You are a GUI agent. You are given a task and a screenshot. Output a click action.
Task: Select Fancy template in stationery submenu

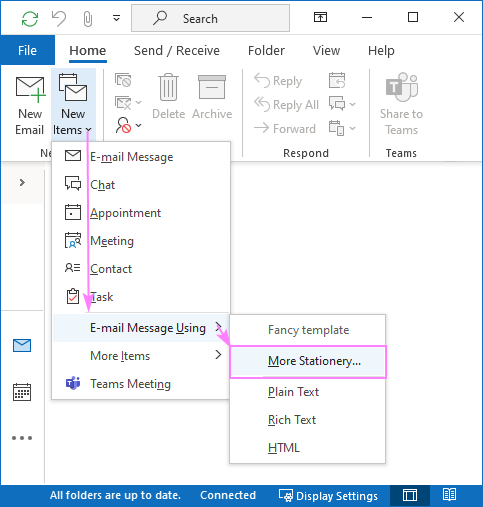point(307,330)
